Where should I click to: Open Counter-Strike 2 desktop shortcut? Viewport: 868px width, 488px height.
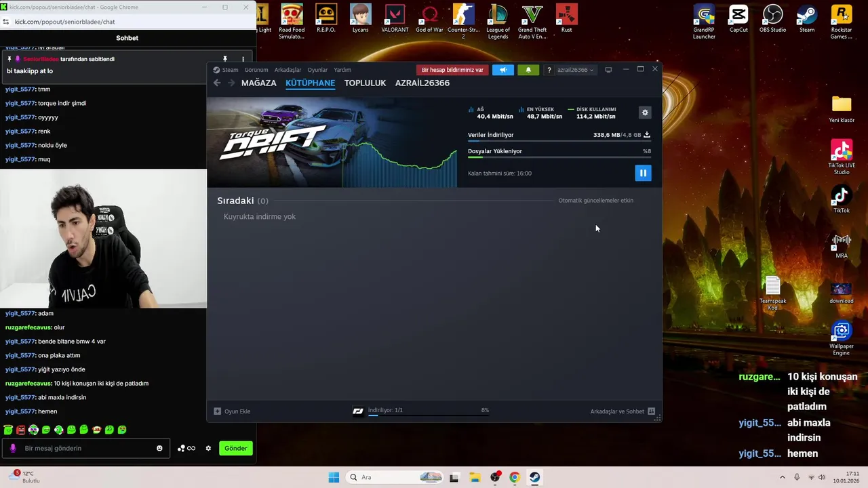tap(463, 20)
